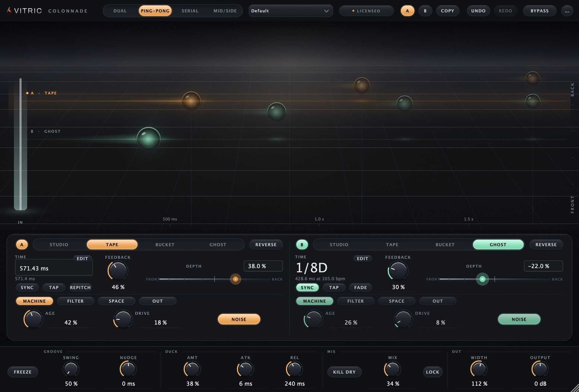Choose BUCKET machine for delay A
The width and height of the screenshot is (579, 392).
(165, 245)
